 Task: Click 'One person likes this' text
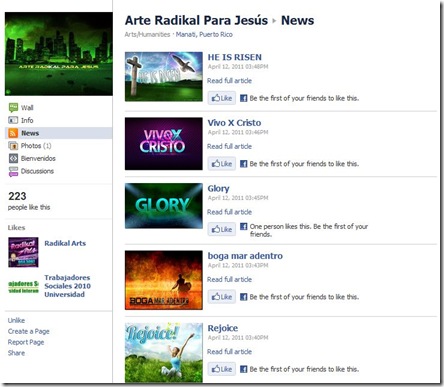281,226
